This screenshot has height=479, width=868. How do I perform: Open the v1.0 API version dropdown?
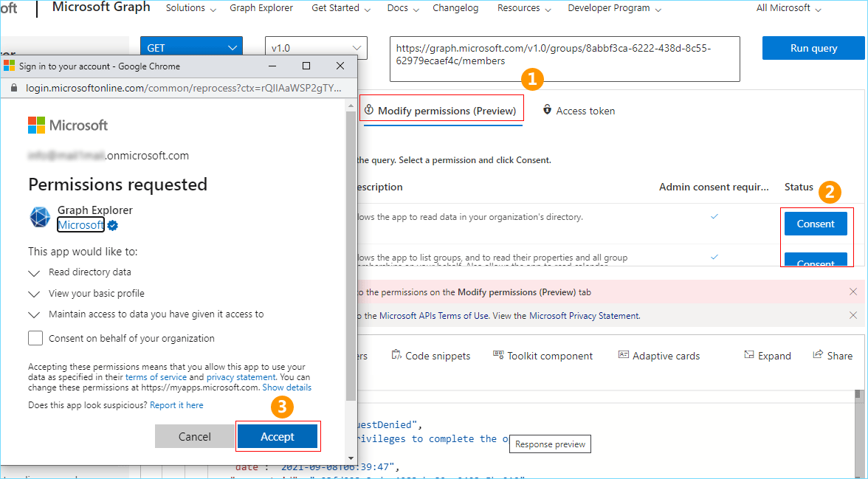tap(316, 48)
